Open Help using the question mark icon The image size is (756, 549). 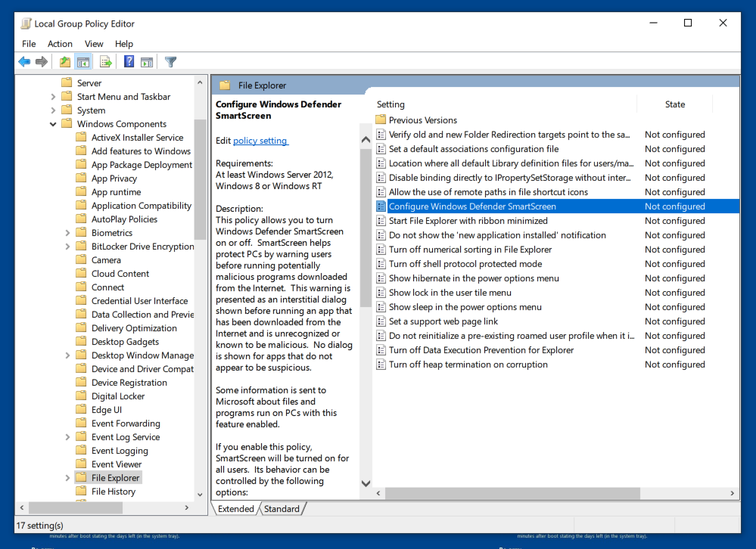pyautogui.click(x=129, y=62)
